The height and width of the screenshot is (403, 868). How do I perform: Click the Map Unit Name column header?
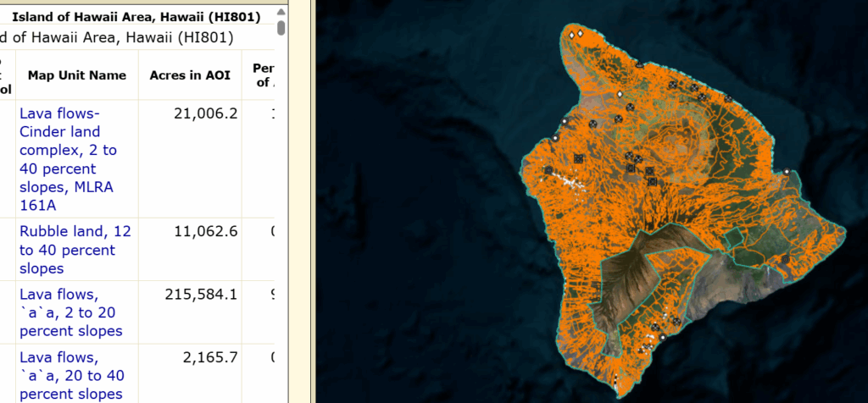[x=76, y=75]
